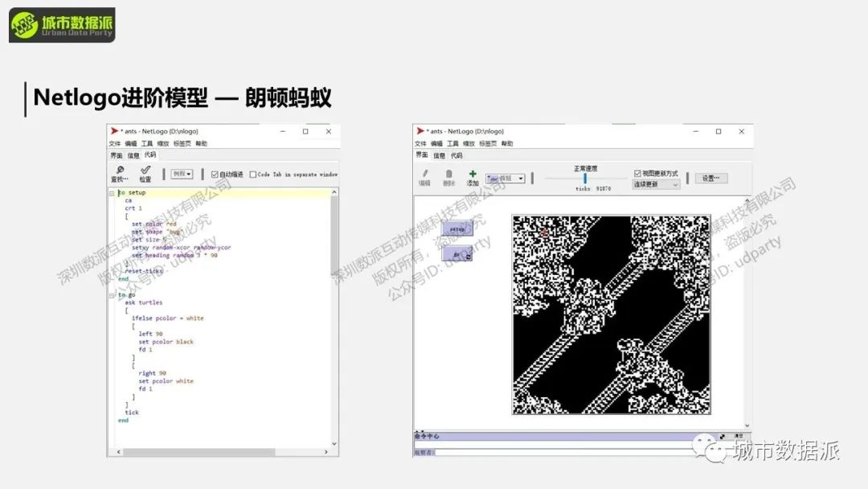Click the setup button in the model
The width and height of the screenshot is (868, 489).
pos(457,228)
